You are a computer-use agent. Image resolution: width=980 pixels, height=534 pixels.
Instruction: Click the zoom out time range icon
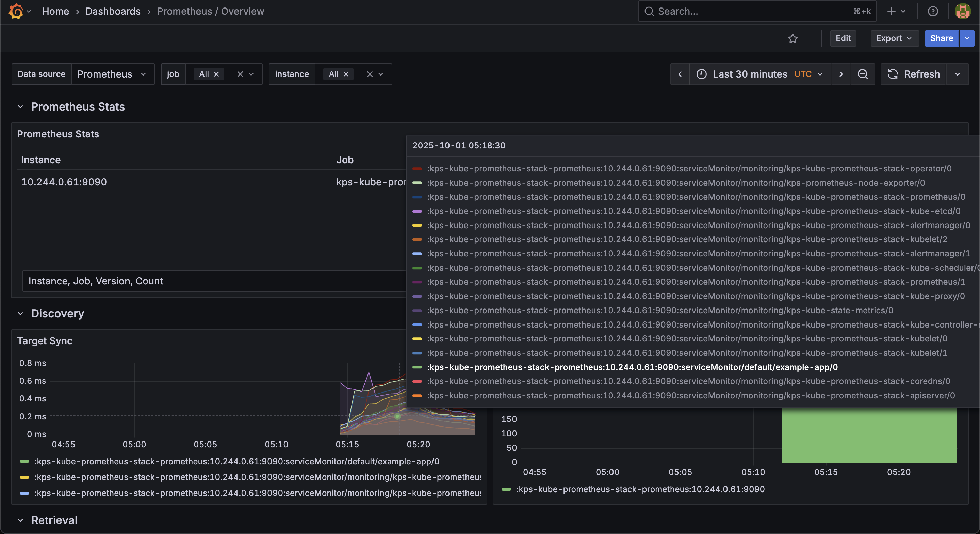863,74
